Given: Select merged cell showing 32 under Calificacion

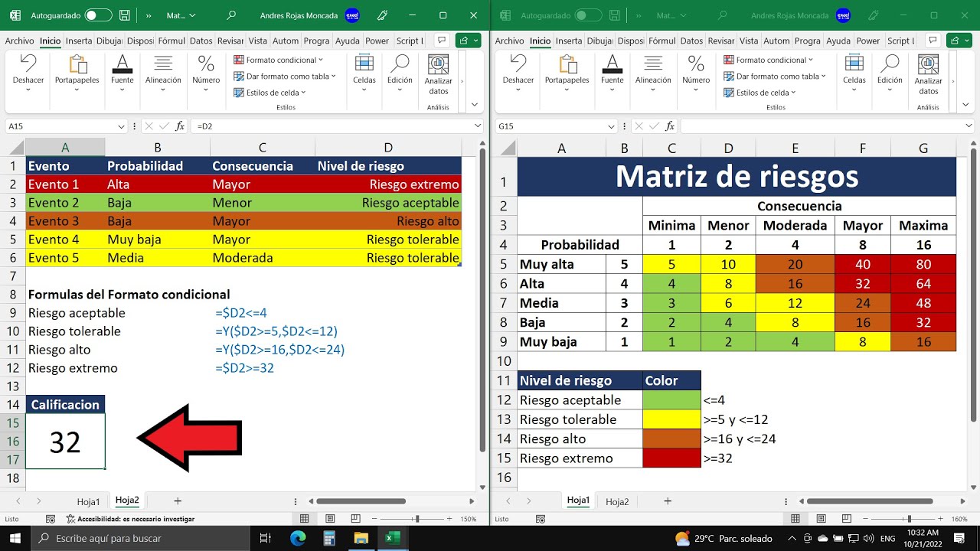Looking at the screenshot, I should coord(65,442).
